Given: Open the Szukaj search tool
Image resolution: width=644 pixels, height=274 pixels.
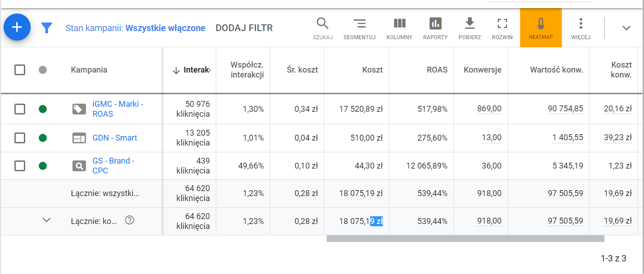Looking at the screenshot, I should point(323,28).
